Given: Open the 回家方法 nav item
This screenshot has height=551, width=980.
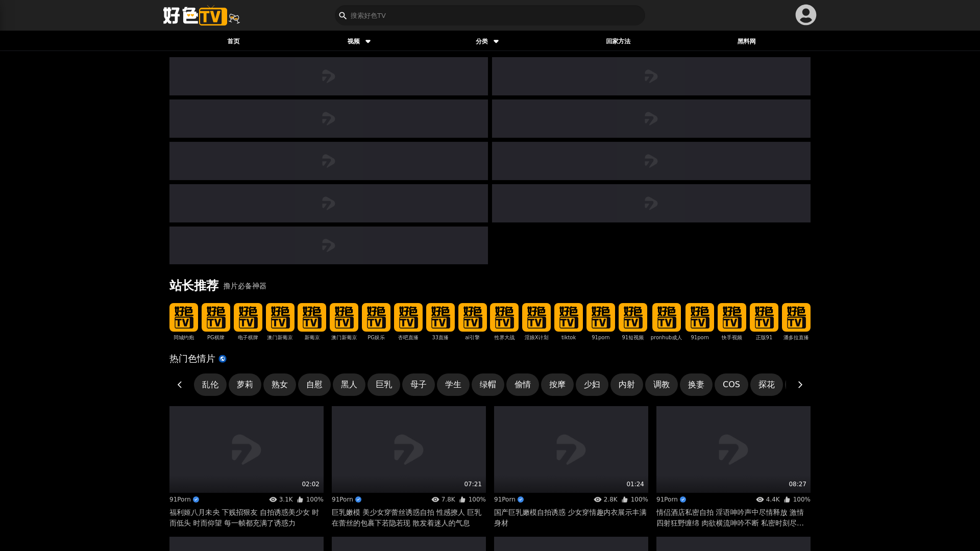Looking at the screenshot, I should coord(618,41).
